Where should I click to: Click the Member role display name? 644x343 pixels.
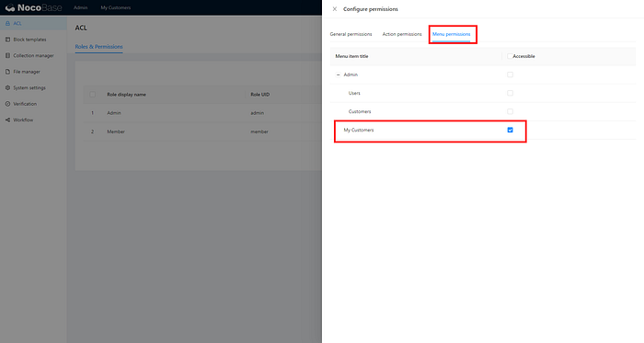click(116, 131)
